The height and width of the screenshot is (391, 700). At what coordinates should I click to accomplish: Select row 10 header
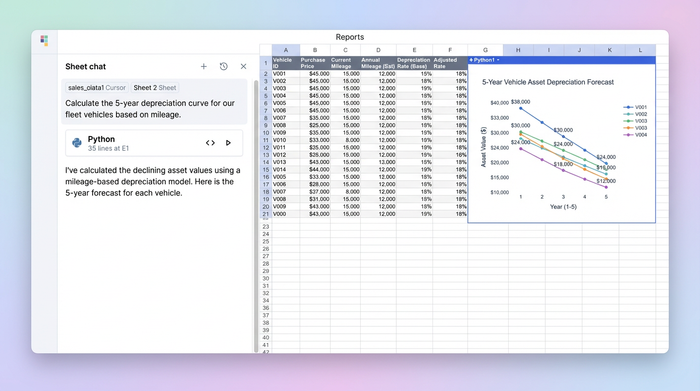pos(266,133)
